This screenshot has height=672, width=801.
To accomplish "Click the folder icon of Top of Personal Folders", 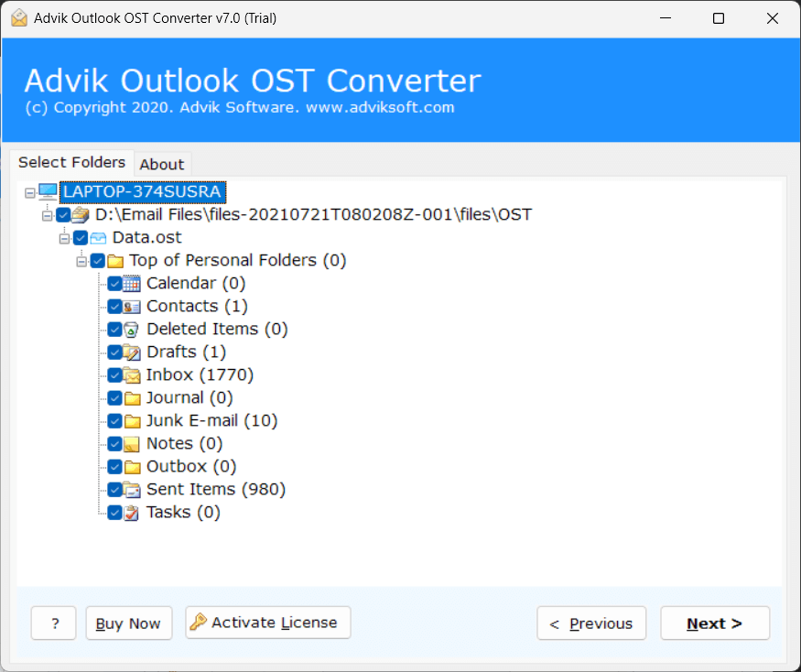I will point(115,261).
